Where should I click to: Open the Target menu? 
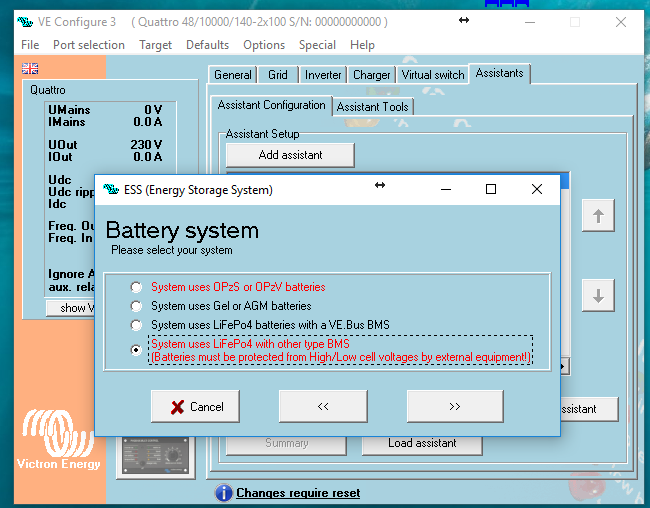pyautogui.click(x=155, y=45)
